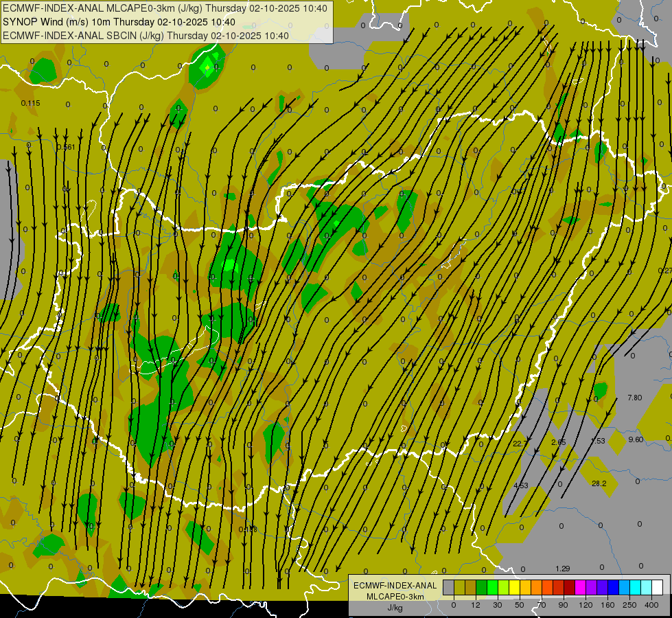Click the legend scale label 160

click(607, 605)
